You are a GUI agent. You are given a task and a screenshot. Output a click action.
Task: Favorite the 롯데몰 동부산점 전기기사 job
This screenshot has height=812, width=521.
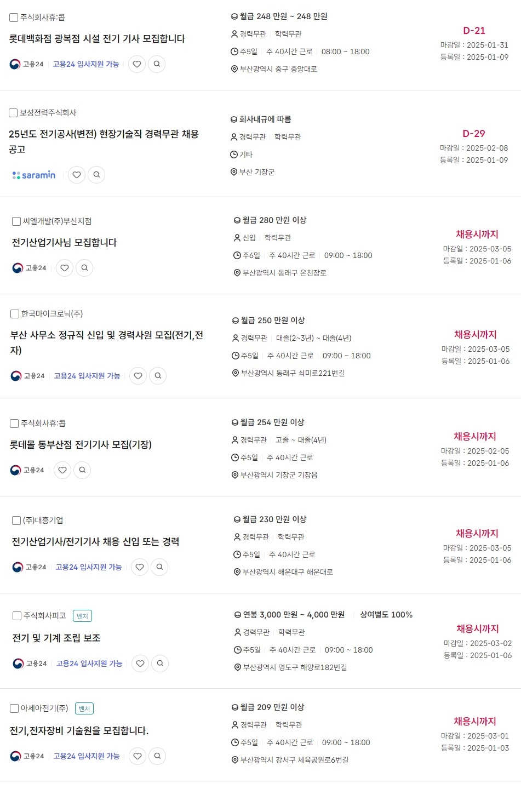(62, 470)
